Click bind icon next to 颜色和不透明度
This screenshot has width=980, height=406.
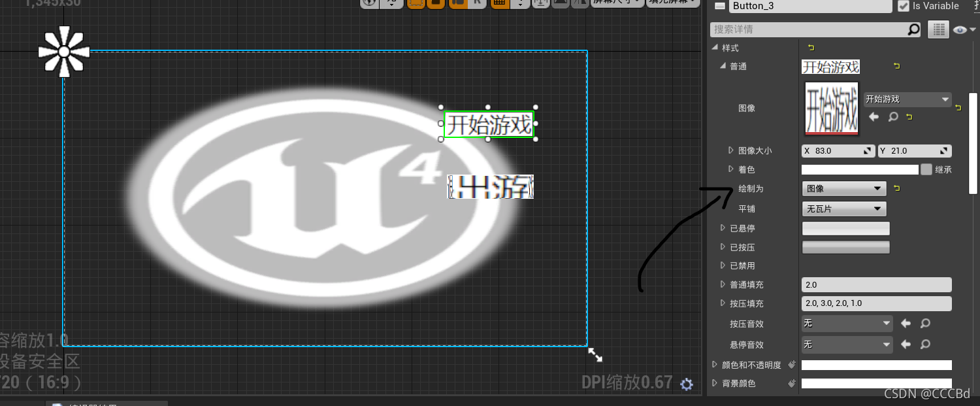coord(792,365)
